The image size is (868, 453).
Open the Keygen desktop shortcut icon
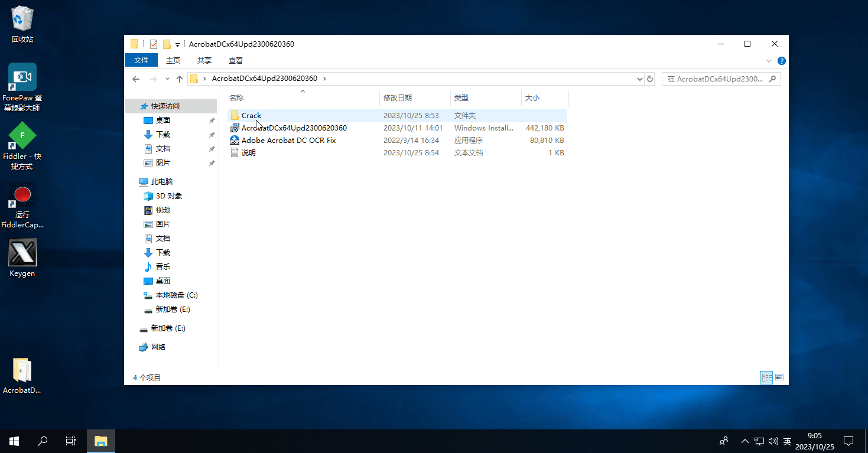(x=22, y=258)
